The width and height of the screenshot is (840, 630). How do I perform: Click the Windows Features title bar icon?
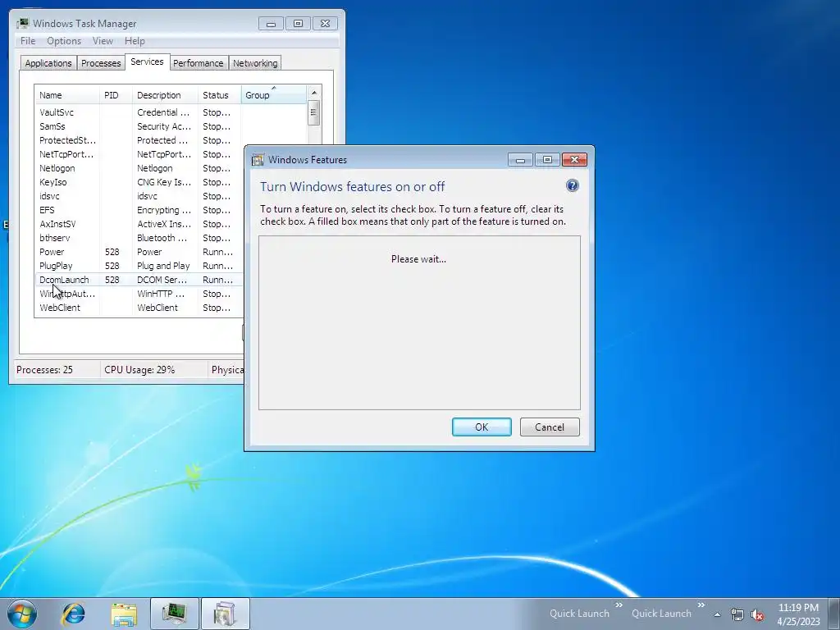[x=258, y=160]
